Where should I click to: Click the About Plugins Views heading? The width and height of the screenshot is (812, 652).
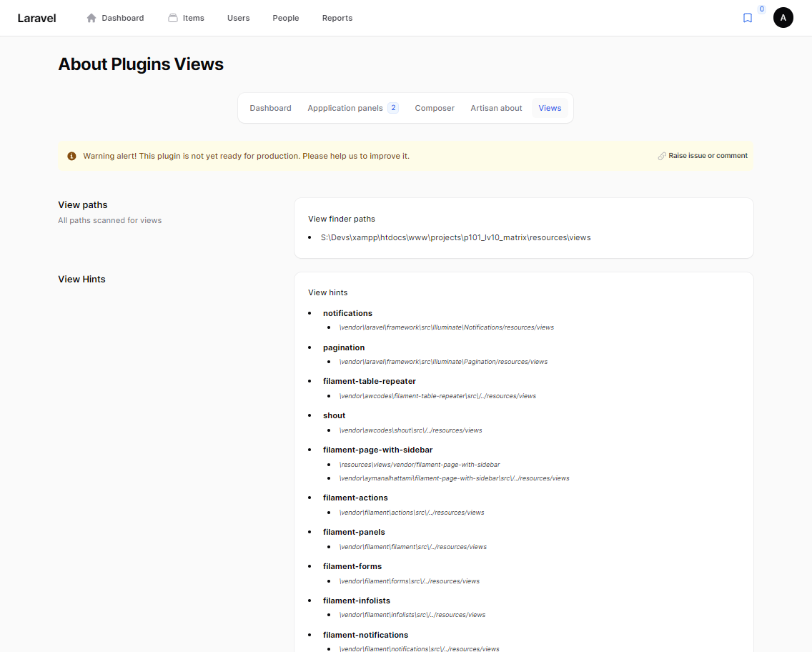pos(141,64)
